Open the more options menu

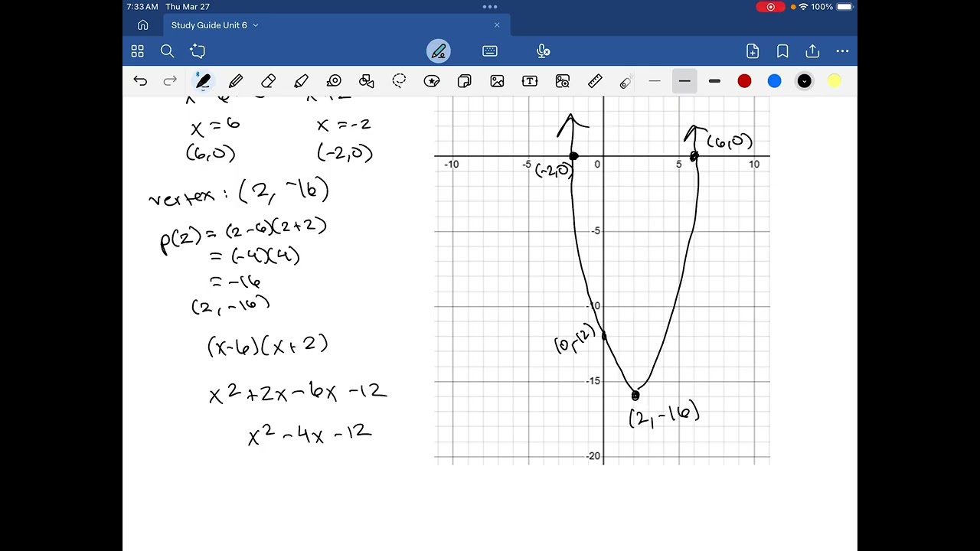pyautogui.click(x=842, y=51)
